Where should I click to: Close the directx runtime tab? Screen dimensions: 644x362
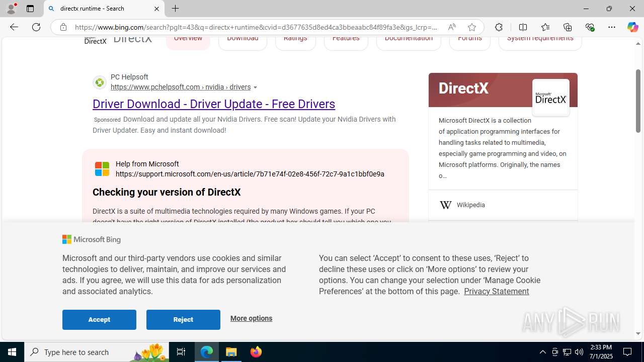point(156,9)
